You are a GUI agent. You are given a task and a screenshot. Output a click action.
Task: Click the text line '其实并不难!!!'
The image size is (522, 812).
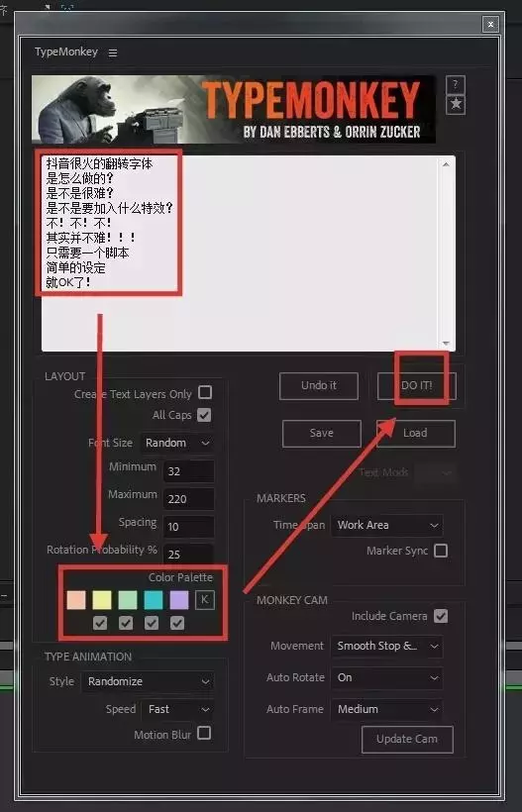pos(91,239)
